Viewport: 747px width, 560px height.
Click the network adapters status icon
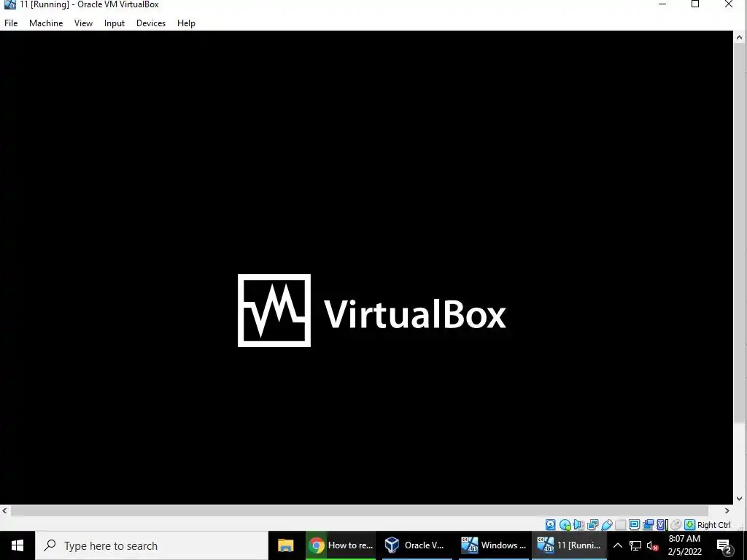pyautogui.click(x=592, y=525)
